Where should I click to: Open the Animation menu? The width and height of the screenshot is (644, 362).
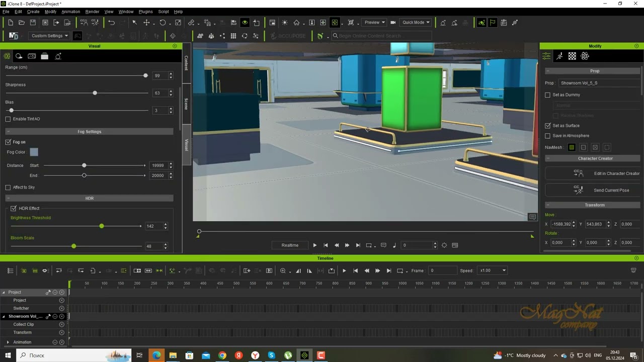(70, 12)
